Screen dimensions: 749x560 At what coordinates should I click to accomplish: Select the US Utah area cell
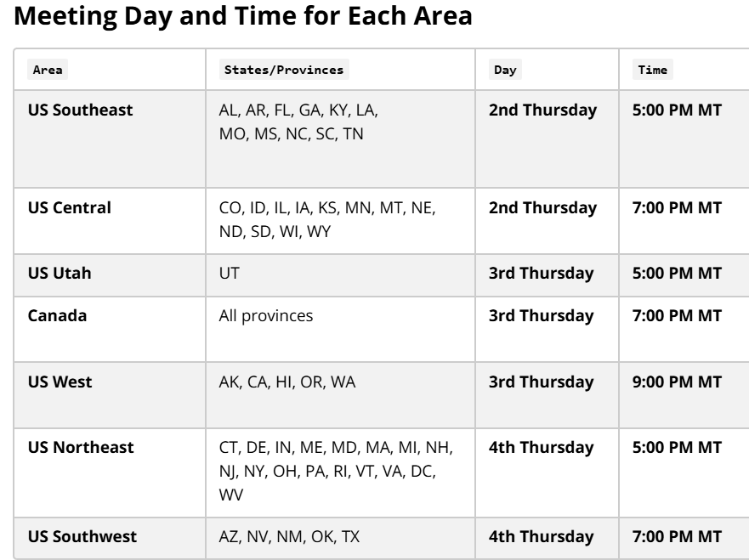tap(110, 275)
